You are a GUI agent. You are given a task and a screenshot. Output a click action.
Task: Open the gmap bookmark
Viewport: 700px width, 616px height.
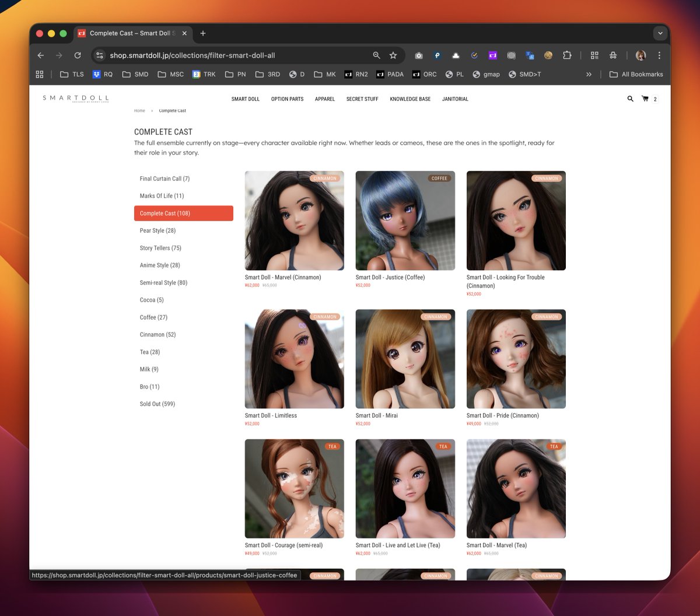tap(487, 74)
